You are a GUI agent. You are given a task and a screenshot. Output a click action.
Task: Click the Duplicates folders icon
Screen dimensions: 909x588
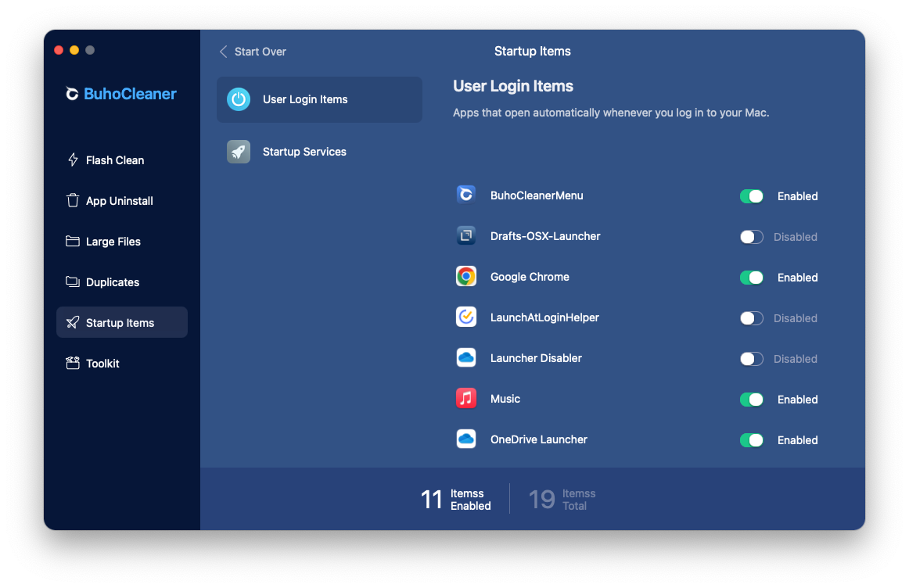click(73, 281)
